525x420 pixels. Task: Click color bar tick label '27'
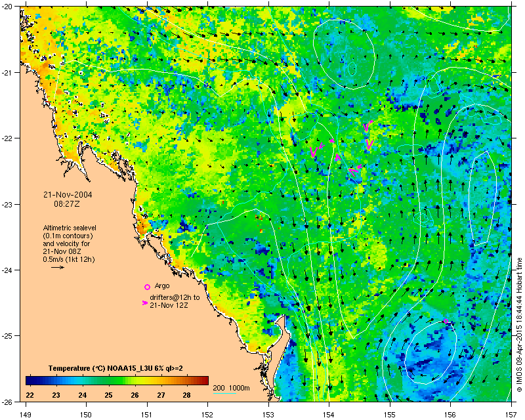click(x=161, y=395)
